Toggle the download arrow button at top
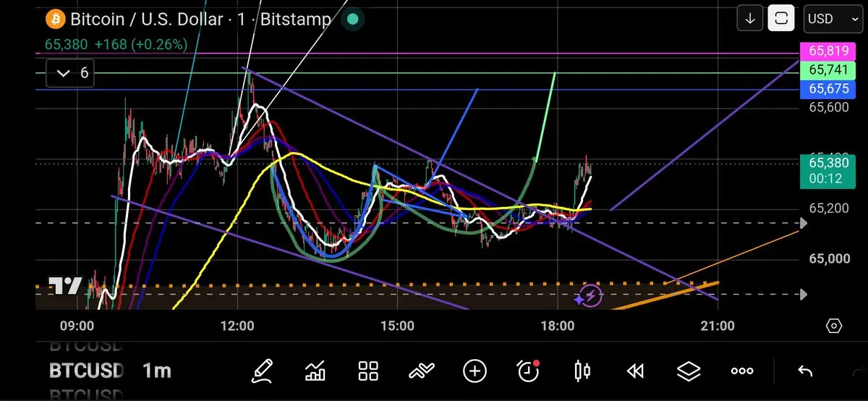 tap(750, 19)
